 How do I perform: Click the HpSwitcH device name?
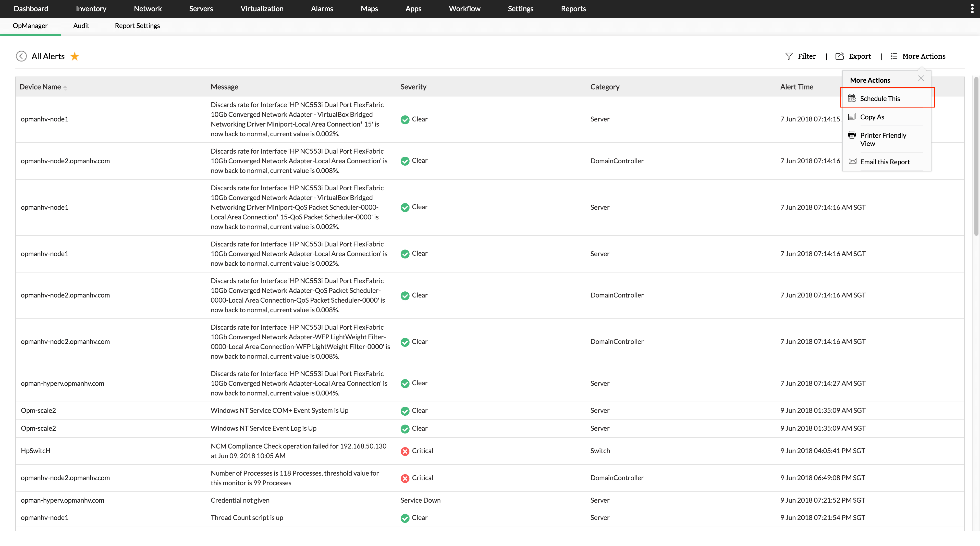point(35,451)
